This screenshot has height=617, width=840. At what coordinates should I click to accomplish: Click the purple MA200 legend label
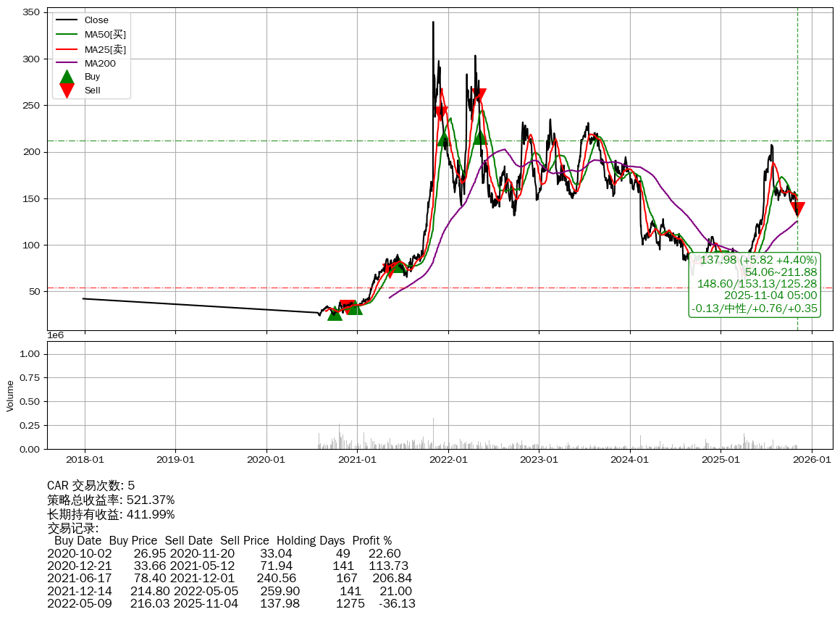click(100, 63)
